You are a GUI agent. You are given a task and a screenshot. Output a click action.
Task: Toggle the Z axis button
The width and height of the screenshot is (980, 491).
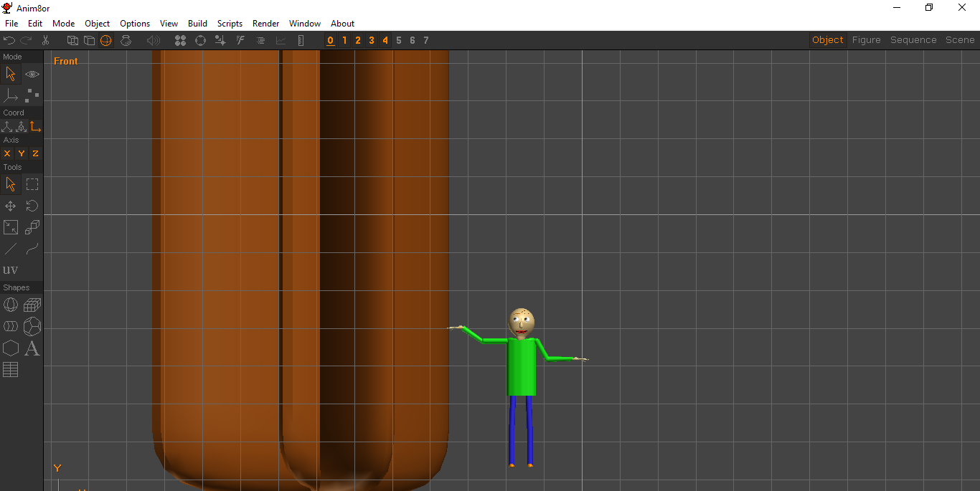coord(34,153)
